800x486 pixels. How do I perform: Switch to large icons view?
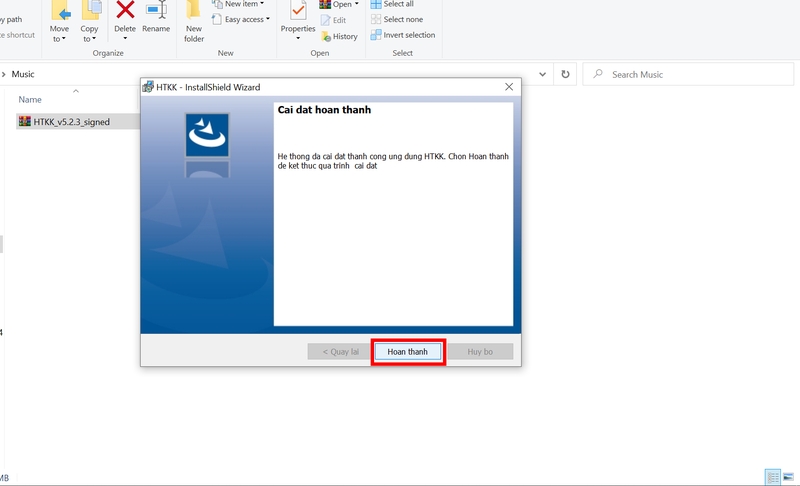pyautogui.click(x=788, y=477)
